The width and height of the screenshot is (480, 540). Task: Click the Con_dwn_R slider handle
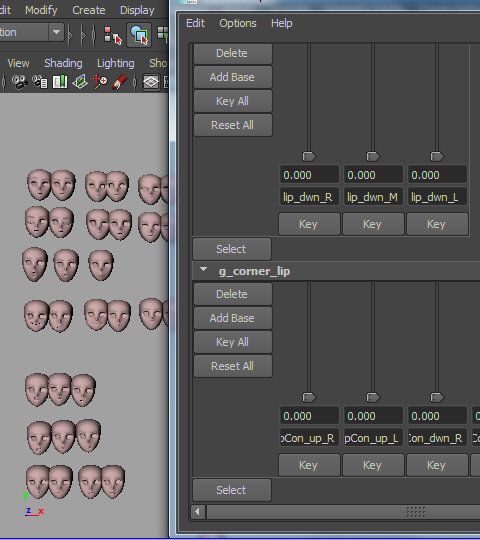(437, 397)
